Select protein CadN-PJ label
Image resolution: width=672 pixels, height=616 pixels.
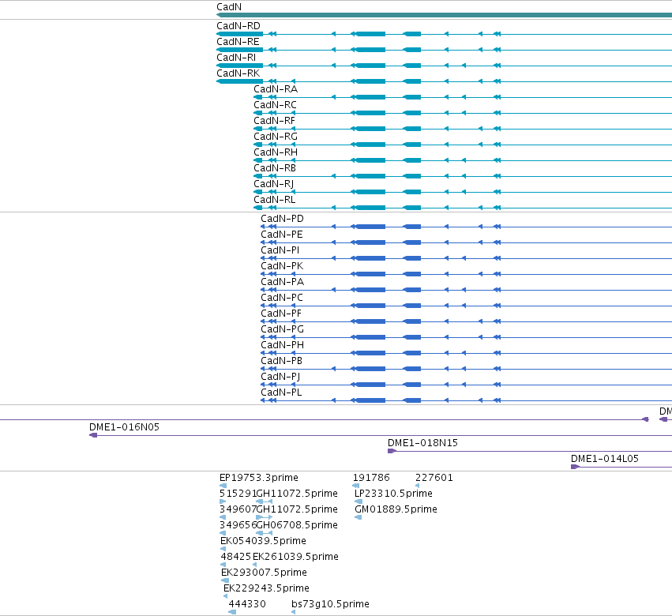[280, 377]
